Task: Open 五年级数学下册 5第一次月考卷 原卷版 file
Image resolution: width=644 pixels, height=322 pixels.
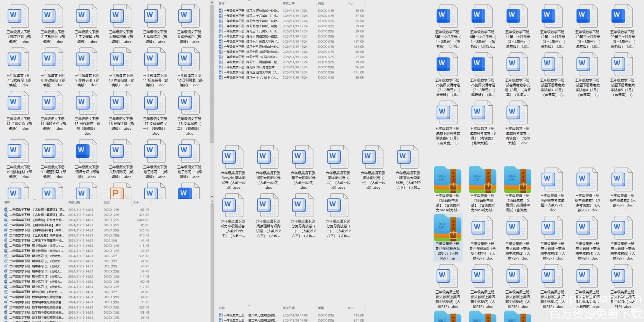Action: tap(447, 17)
